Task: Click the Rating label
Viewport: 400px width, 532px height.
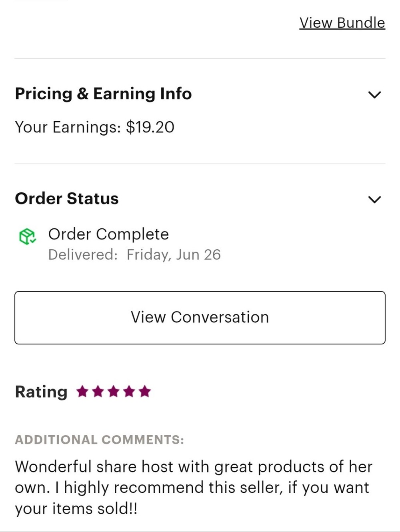Action: [x=41, y=392]
